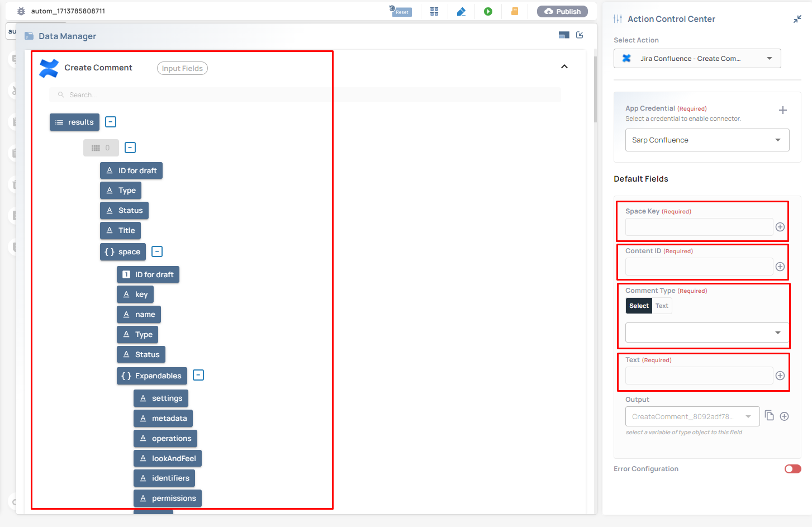
Task: Open the Select Action dropdown
Action: (697, 59)
